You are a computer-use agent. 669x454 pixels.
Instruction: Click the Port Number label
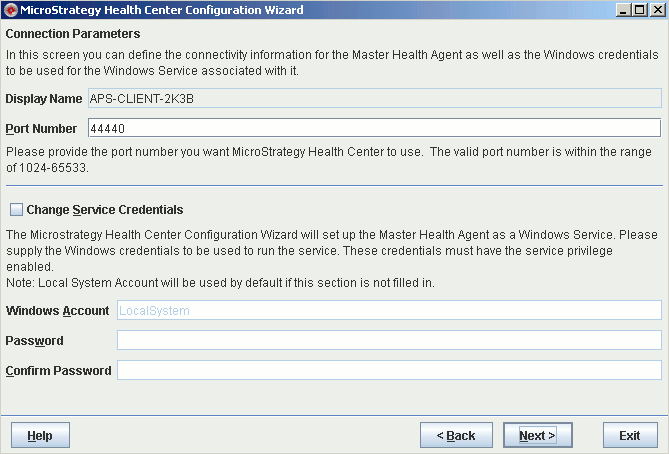click(x=41, y=128)
